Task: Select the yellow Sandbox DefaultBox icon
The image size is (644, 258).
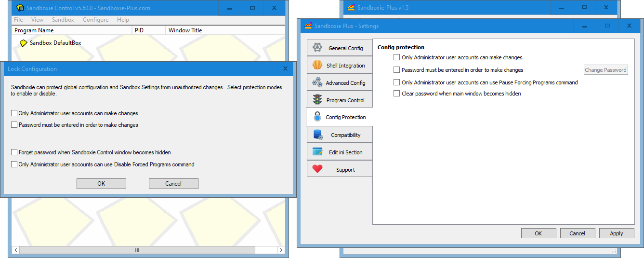Action: (x=23, y=43)
